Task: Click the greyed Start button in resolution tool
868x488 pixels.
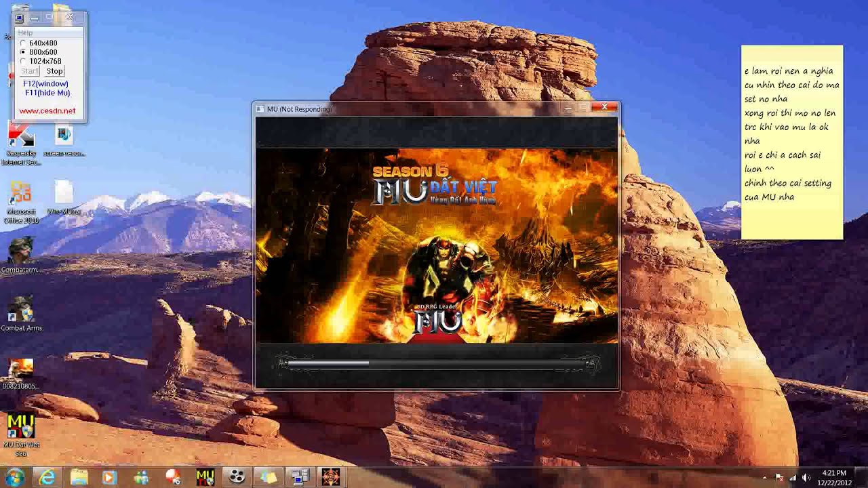Action: (x=29, y=71)
